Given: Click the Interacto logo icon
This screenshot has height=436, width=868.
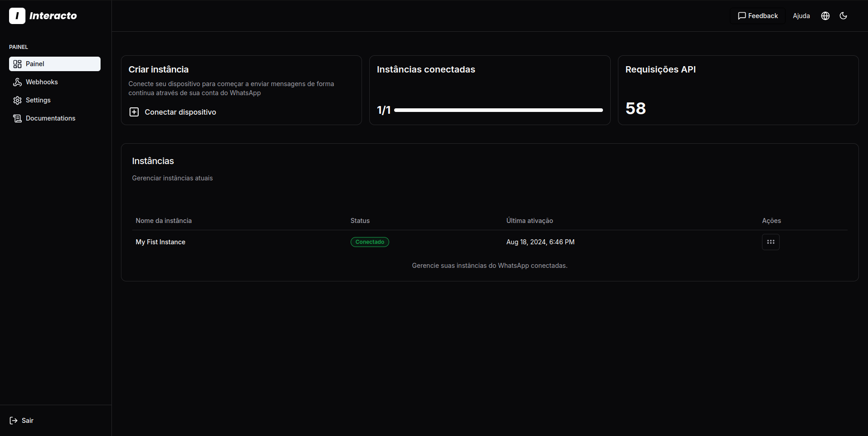Looking at the screenshot, I should pos(17,16).
